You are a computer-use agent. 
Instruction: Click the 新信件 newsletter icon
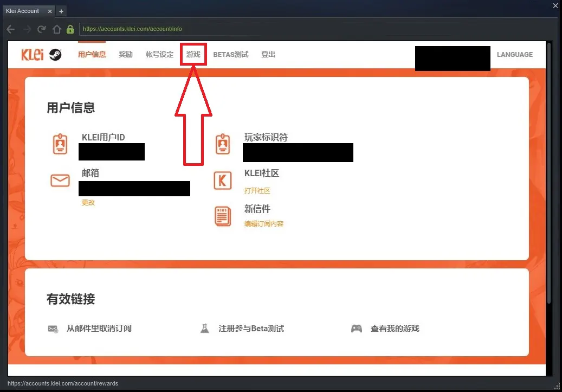click(222, 216)
